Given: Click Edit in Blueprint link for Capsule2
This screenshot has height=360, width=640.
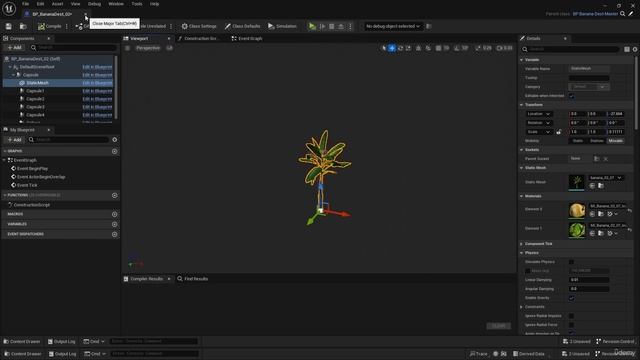Looking at the screenshot, I should (97, 99).
